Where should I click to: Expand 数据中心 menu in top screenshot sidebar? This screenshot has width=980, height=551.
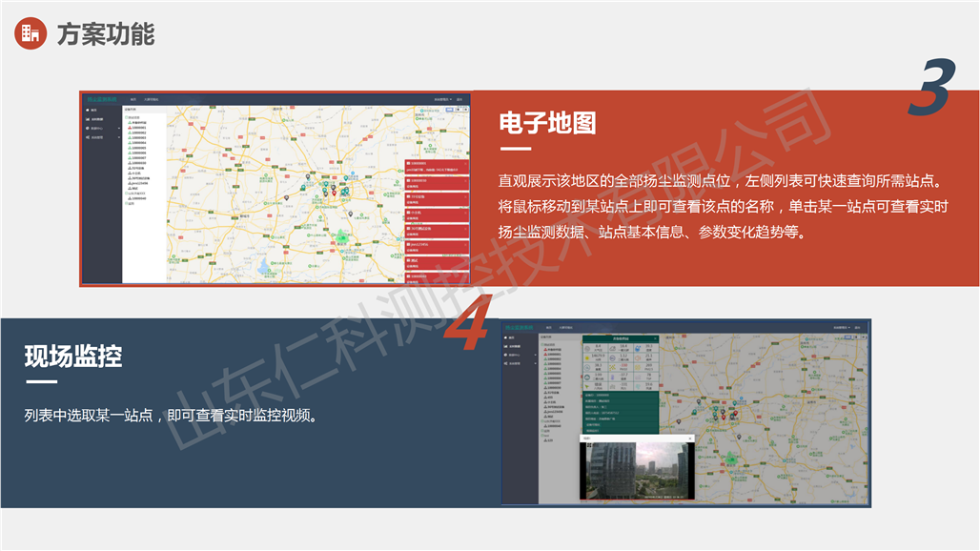point(103,128)
